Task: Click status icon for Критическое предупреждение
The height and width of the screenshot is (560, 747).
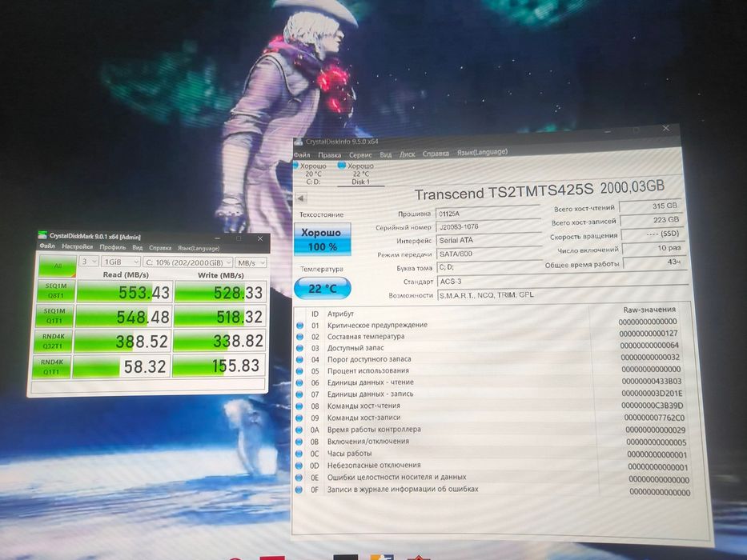Action: [x=299, y=326]
